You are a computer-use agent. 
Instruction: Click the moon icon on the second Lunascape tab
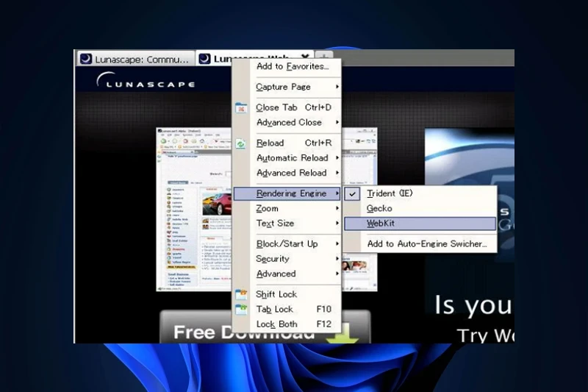(204, 59)
